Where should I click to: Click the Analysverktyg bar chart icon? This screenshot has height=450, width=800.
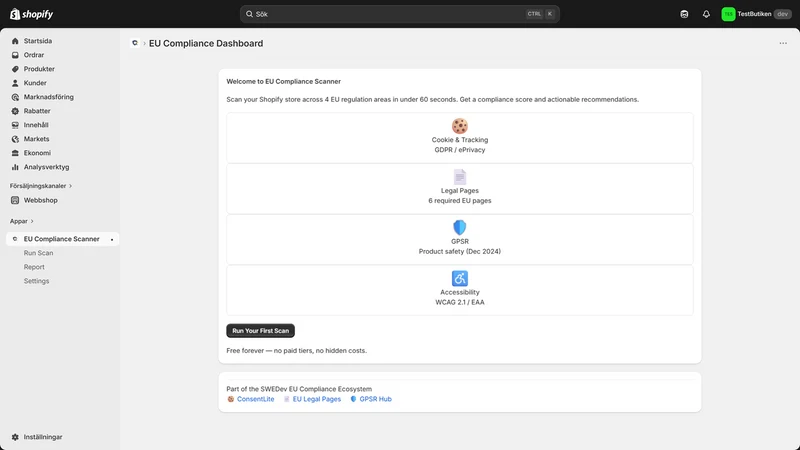click(15, 167)
